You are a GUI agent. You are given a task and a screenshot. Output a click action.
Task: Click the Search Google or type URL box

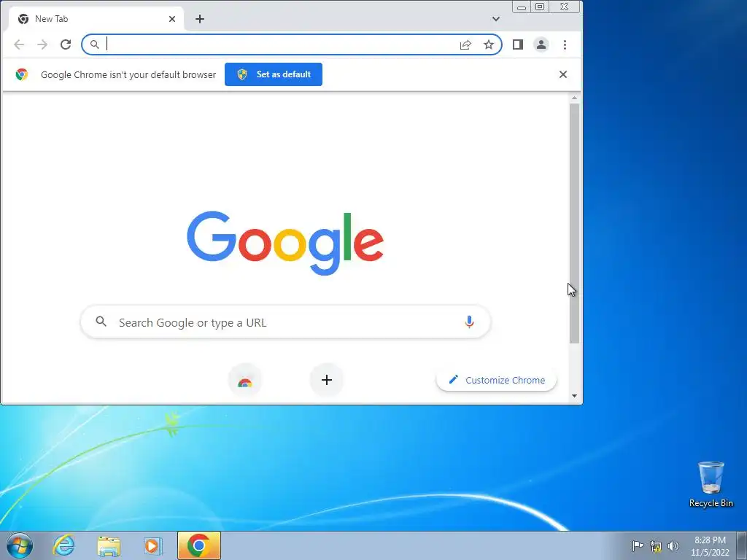click(285, 322)
